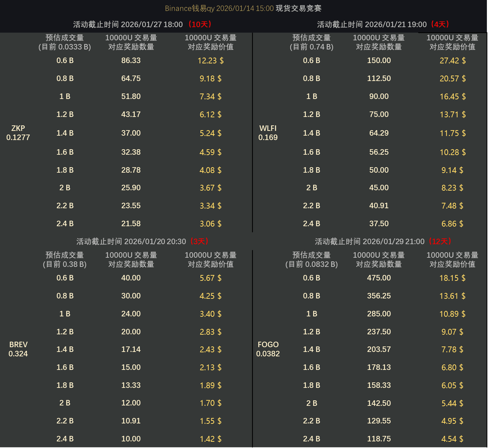Click the quantity '118.75'
The height and width of the screenshot is (448, 488).
click(x=379, y=439)
